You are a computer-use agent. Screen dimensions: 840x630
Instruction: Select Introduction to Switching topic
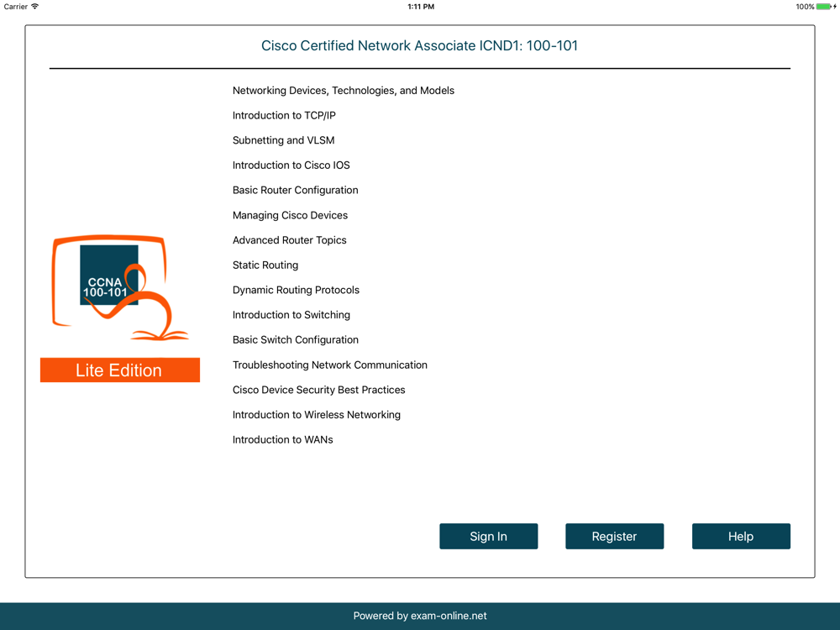tap(291, 315)
